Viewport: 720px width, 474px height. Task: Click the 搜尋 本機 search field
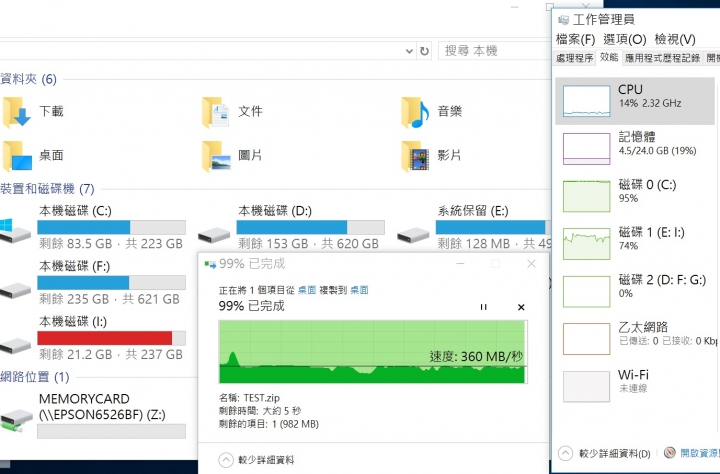pyautogui.click(x=494, y=51)
